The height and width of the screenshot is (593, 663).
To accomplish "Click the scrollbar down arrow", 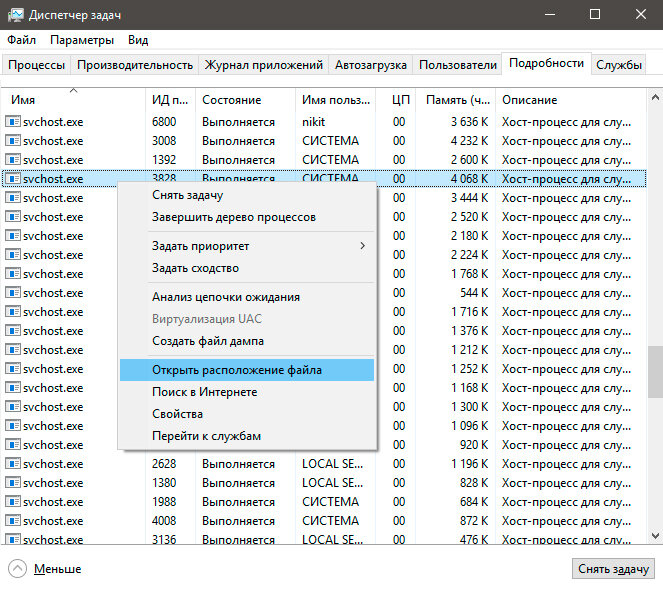I will click(x=655, y=536).
